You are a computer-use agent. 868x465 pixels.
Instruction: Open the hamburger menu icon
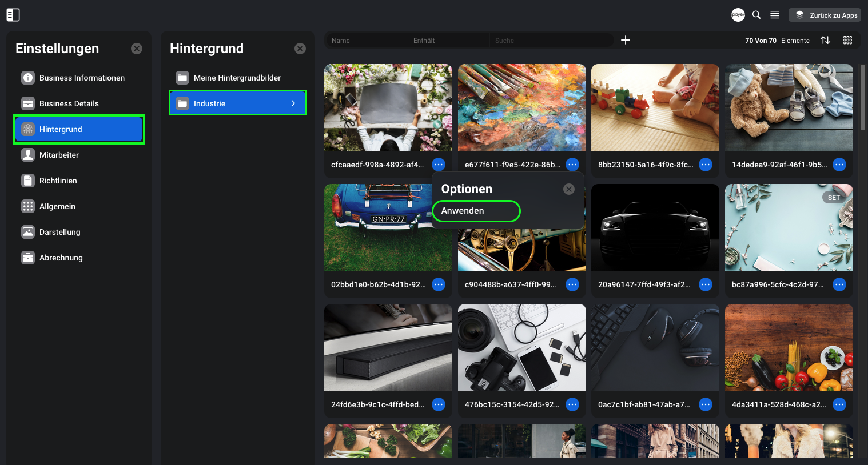point(775,15)
